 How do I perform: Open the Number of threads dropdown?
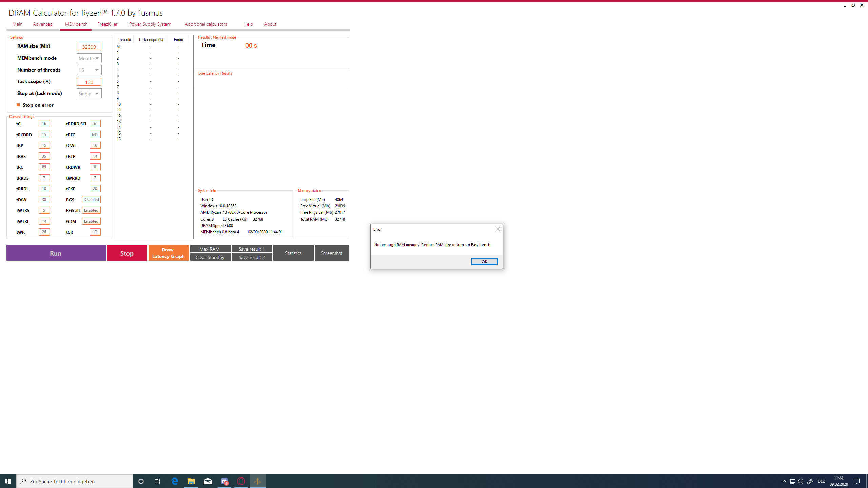click(89, 70)
